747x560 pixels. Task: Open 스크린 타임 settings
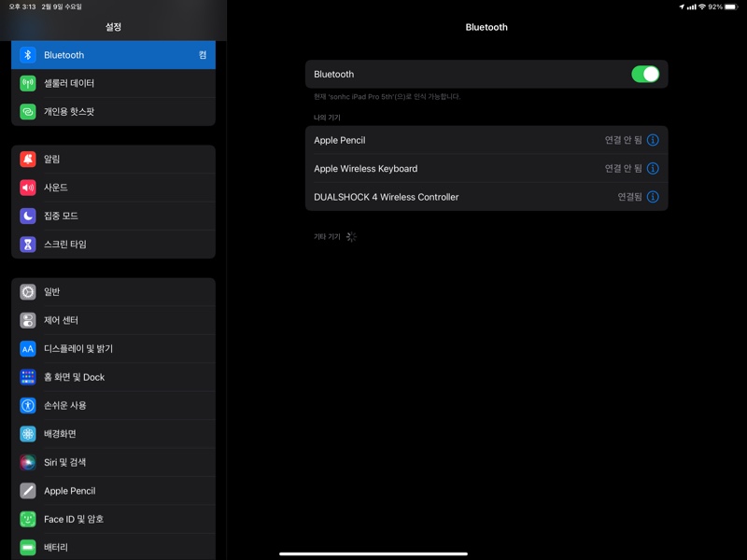click(113, 245)
